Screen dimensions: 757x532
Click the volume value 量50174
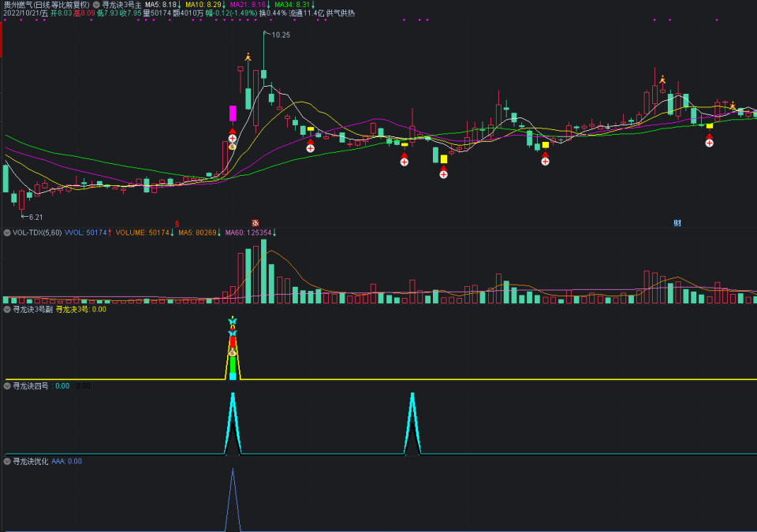[x=158, y=13]
